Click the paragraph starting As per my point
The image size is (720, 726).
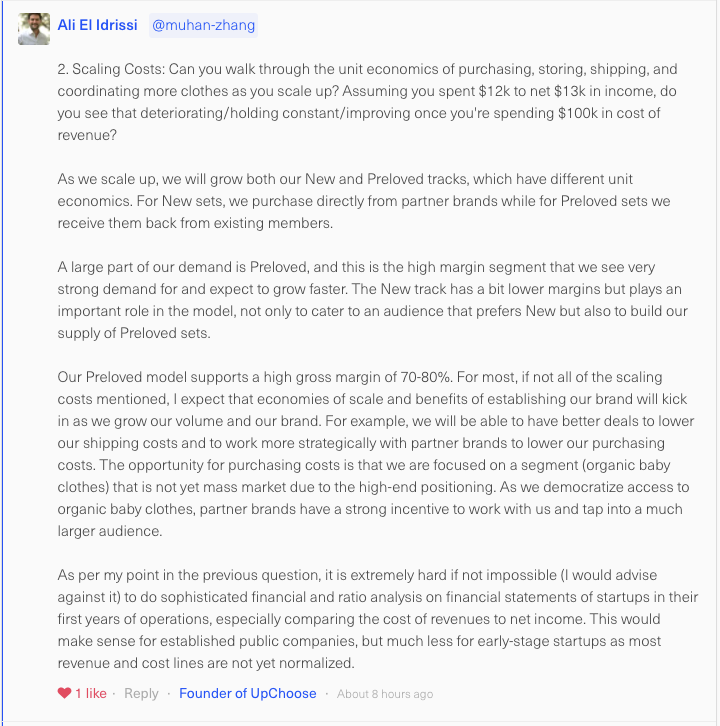(x=378, y=619)
